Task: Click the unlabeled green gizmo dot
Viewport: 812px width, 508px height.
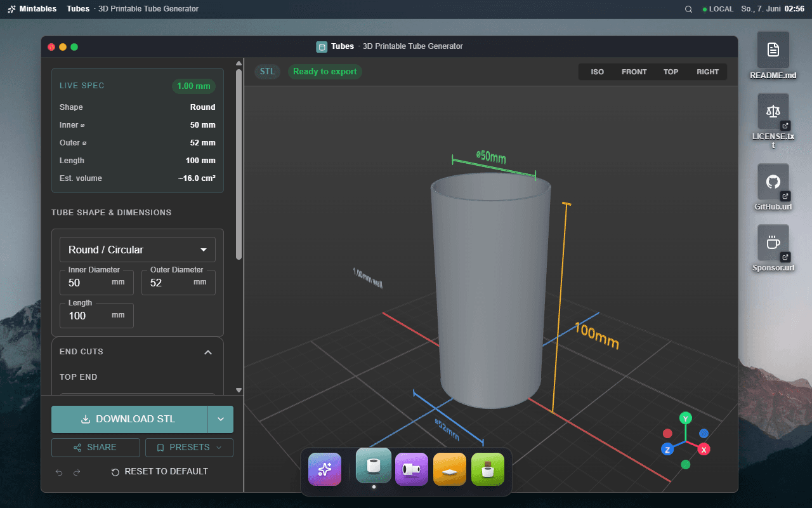Action: tap(685, 464)
